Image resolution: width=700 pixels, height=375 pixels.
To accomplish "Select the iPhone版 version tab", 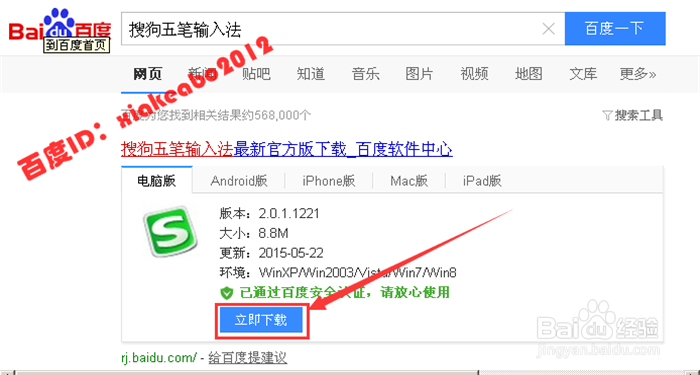I will click(329, 181).
